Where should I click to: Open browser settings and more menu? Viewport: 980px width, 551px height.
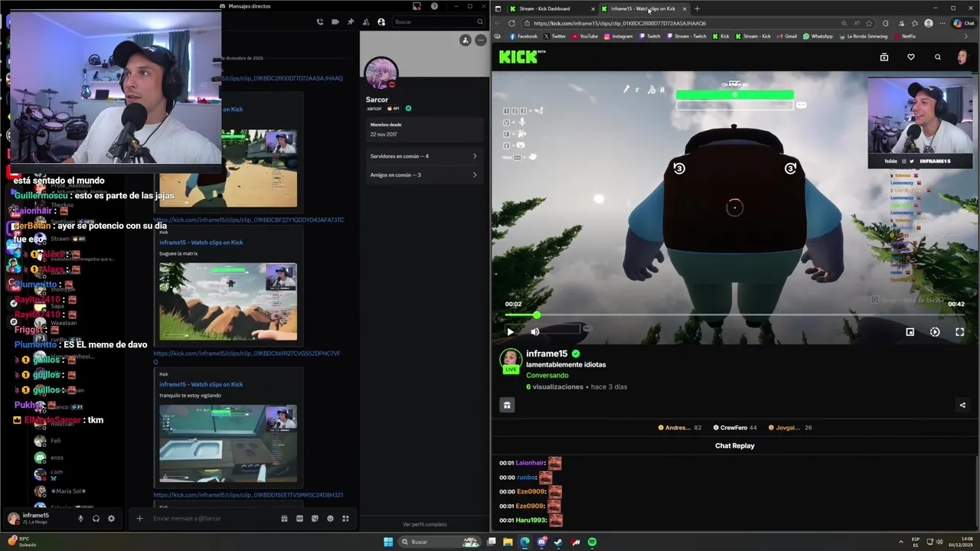(942, 23)
